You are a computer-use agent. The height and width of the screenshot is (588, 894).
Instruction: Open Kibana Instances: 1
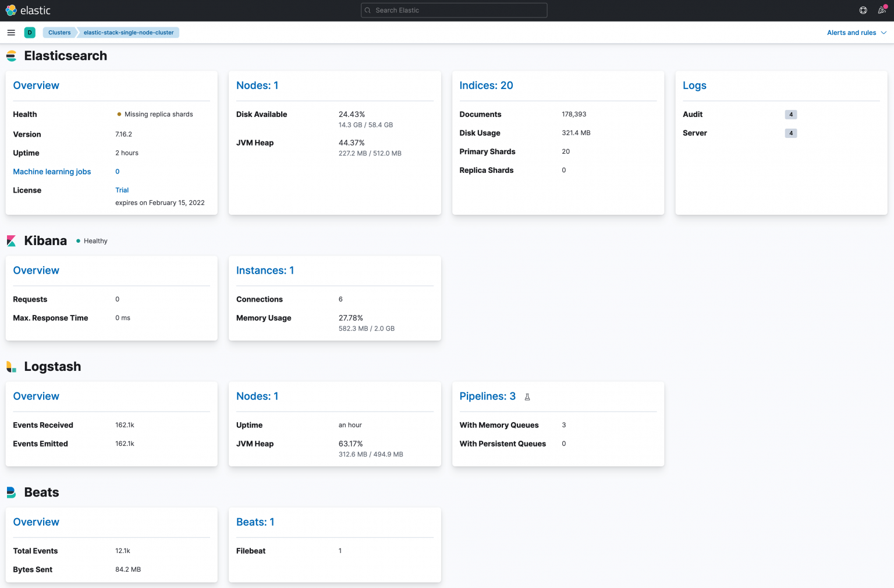265,271
